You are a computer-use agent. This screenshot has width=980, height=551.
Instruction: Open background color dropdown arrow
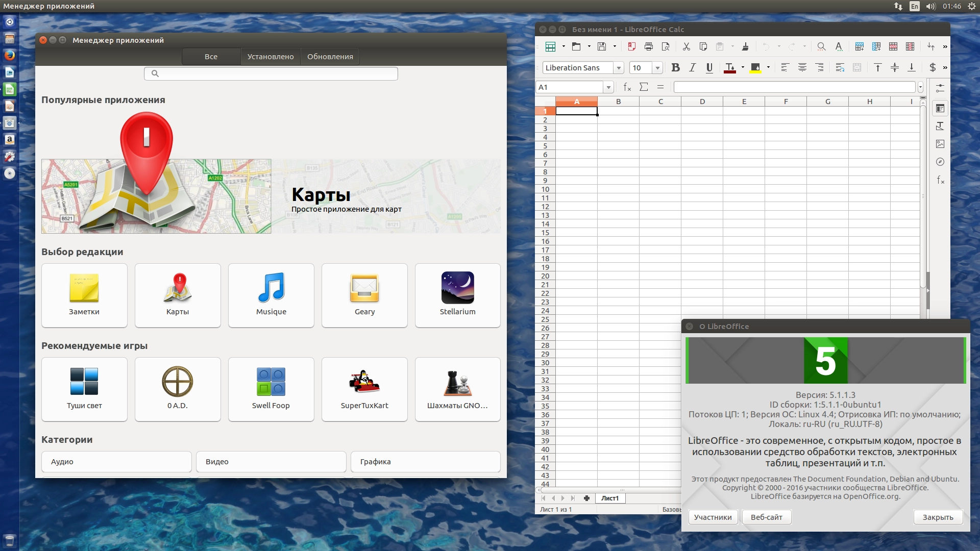[768, 67]
